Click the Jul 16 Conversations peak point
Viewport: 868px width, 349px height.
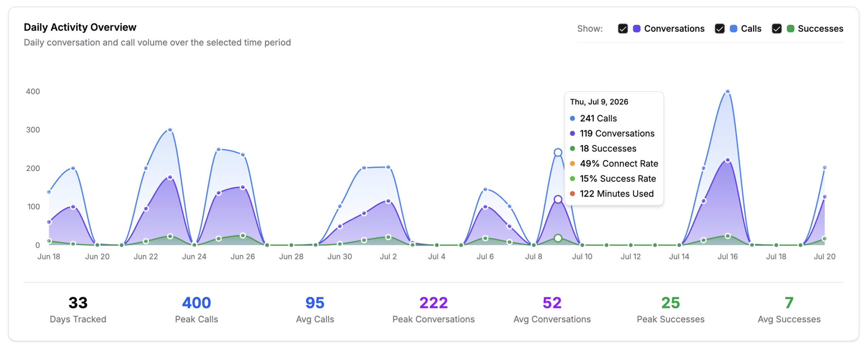click(727, 160)
